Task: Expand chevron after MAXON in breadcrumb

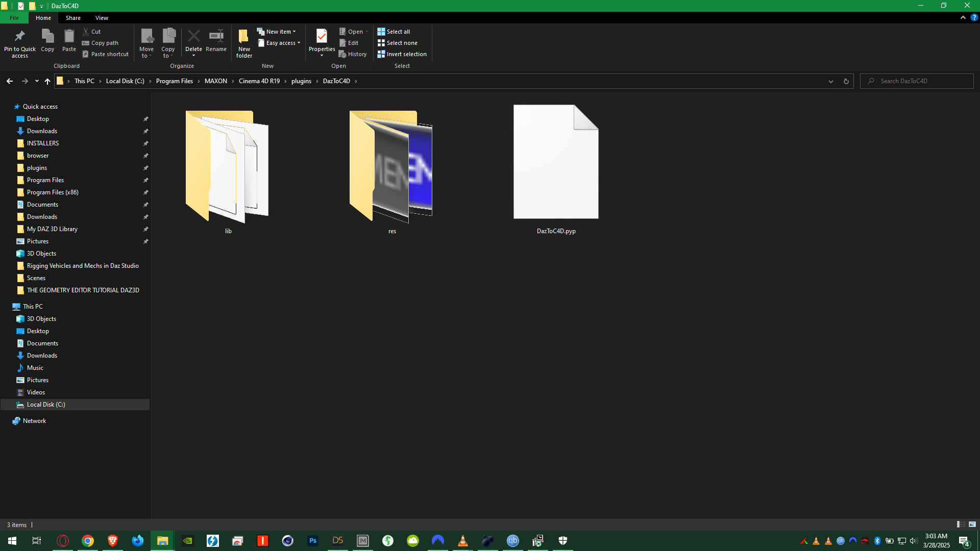Action: pos(233,81)
